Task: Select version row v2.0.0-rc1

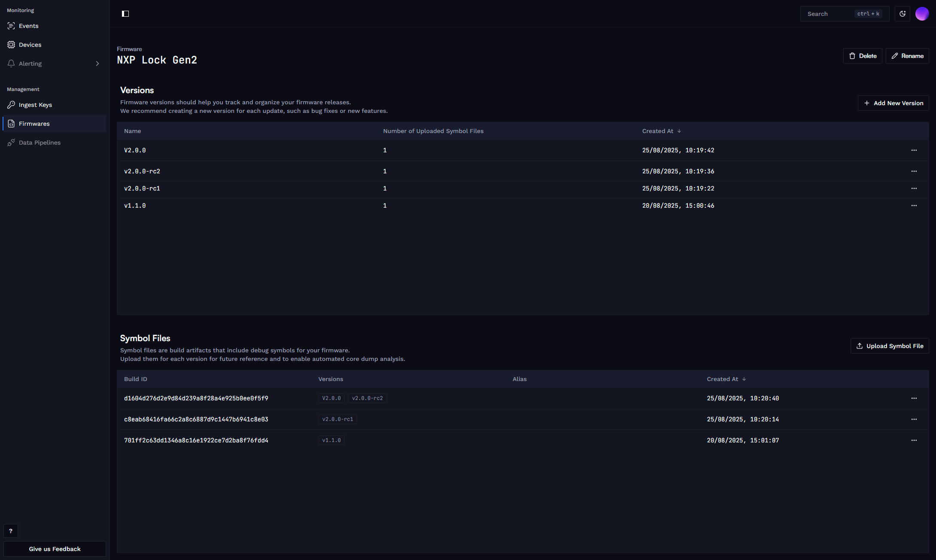Action: coord(523,188)
